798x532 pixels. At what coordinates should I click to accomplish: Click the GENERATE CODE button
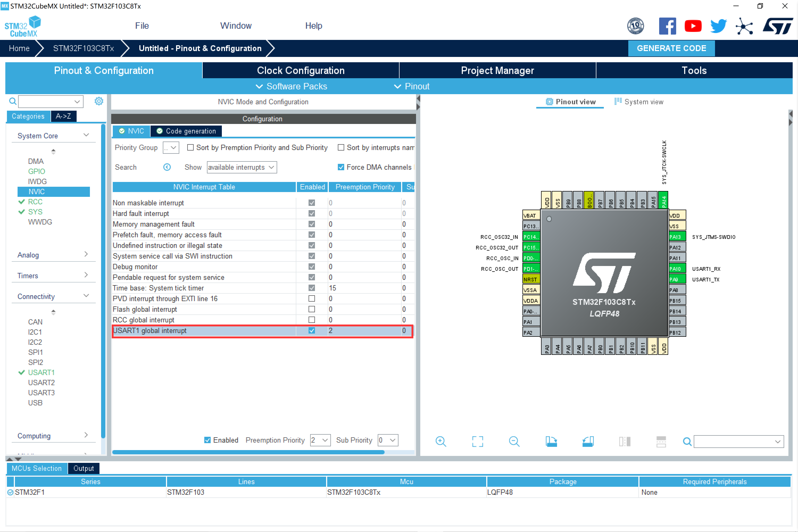coord(671,48)
